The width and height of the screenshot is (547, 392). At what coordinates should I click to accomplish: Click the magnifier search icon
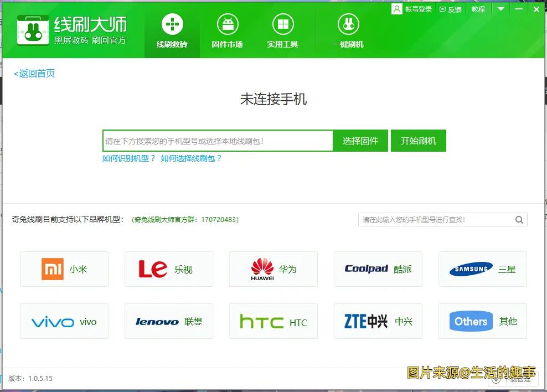click(519, 220)
